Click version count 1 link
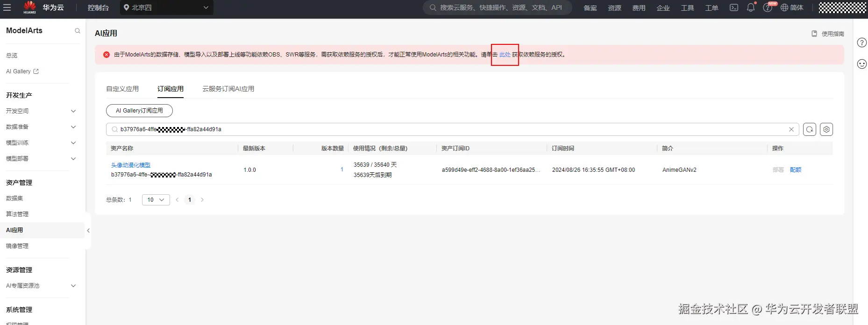868x325 pixels. (x=342, y=170)
